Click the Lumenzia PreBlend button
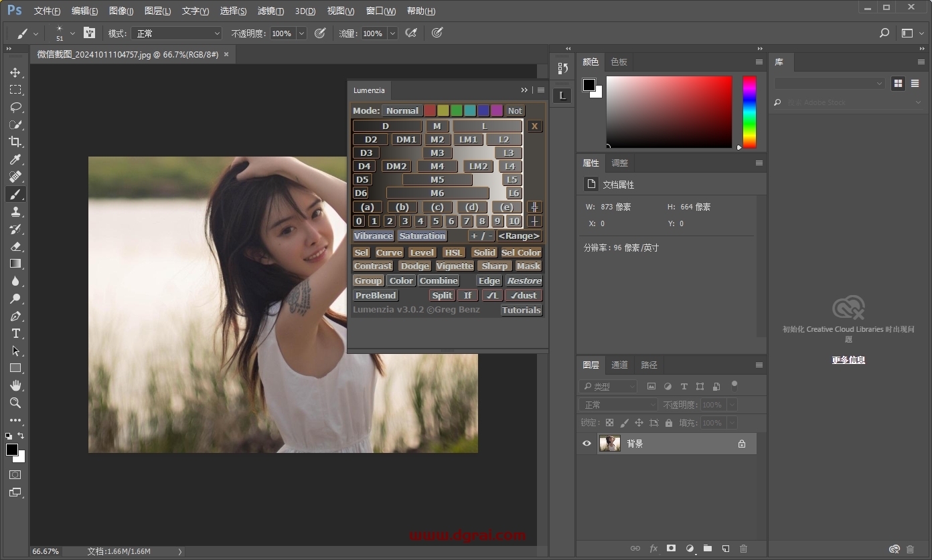The image size is (932, 560). [x=376, y=295]
